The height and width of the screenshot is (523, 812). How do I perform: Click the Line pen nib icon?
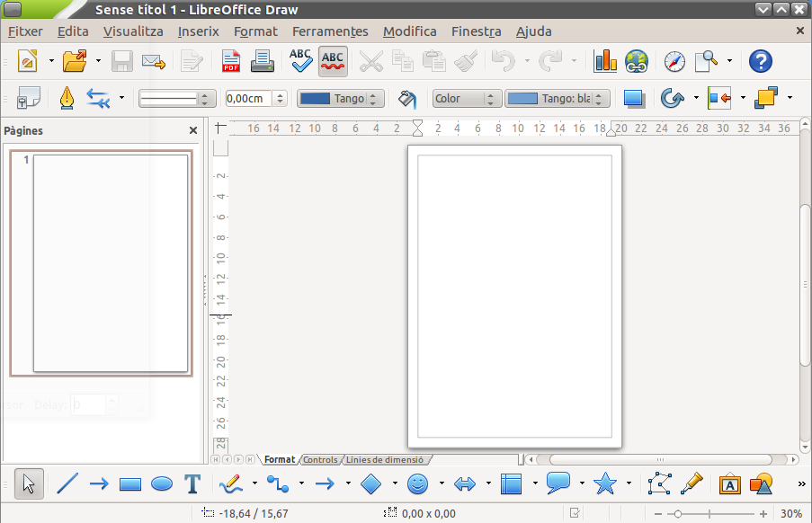(67, 98)
